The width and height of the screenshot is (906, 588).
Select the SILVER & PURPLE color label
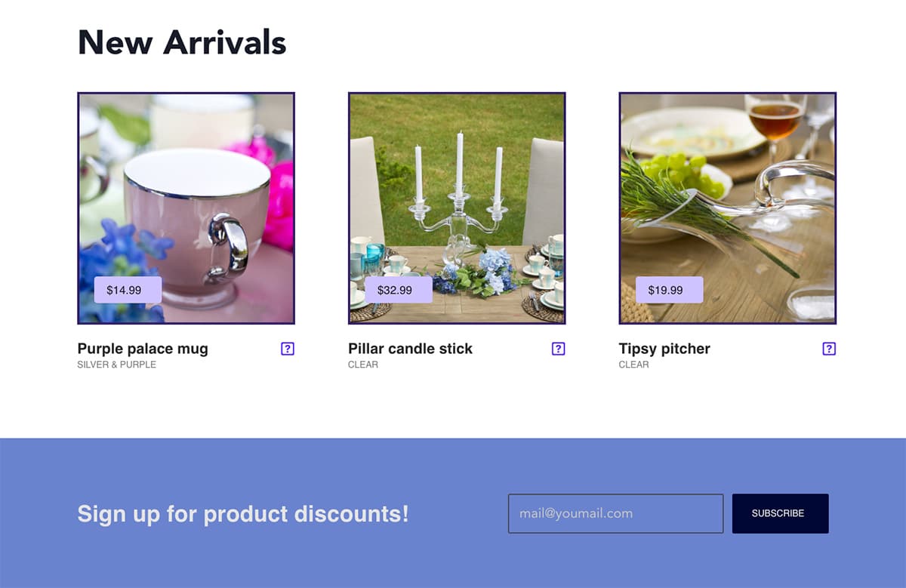coord(117,365)
